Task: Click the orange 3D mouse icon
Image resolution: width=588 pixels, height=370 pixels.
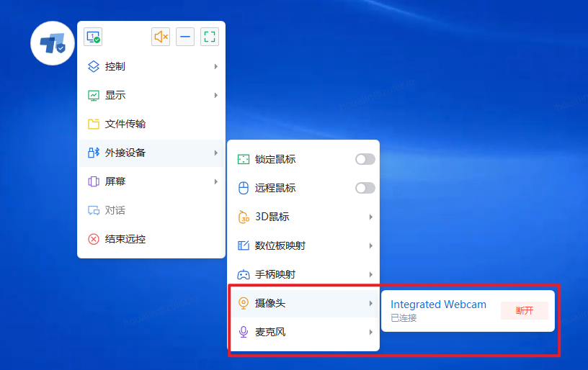Action: [x=244, y=217]
